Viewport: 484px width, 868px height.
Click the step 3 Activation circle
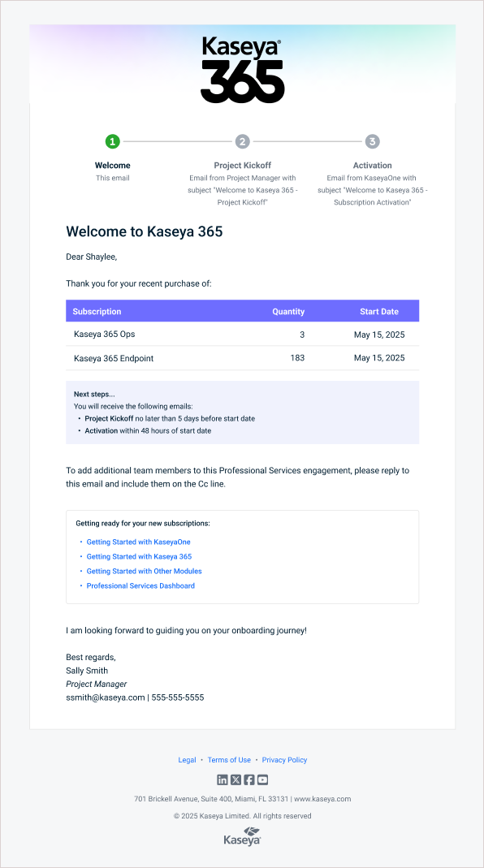372,142
